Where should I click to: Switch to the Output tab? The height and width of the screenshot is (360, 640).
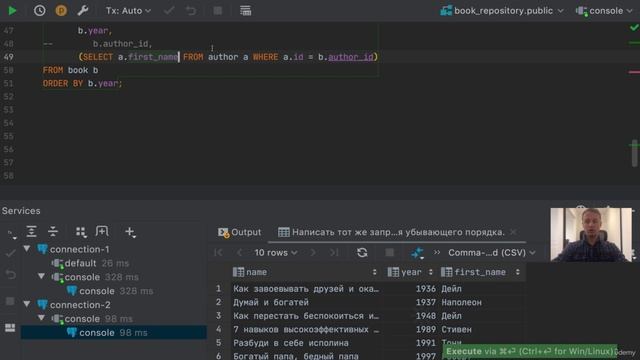pyautogui.click(x=240, y=232)
